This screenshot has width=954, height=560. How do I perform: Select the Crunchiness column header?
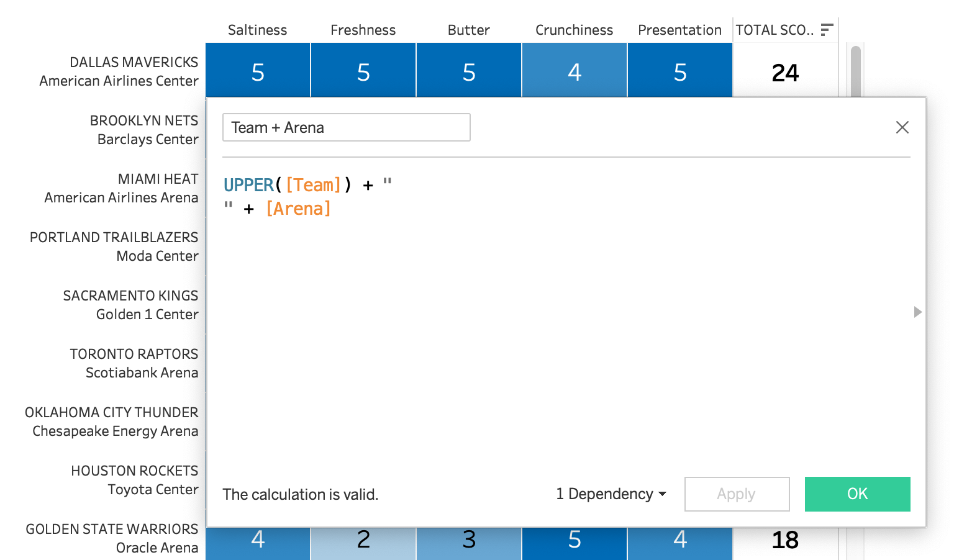click(x=575, y=30)
